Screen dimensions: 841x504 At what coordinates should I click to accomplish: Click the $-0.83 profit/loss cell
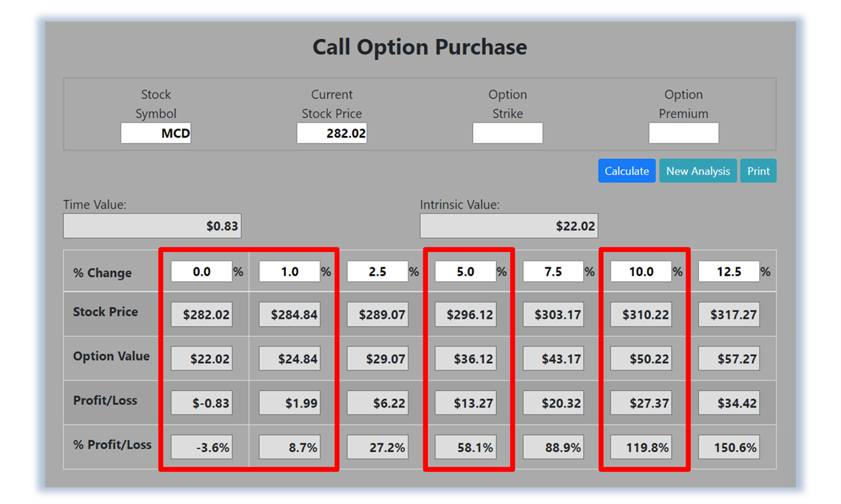point(201,404)
